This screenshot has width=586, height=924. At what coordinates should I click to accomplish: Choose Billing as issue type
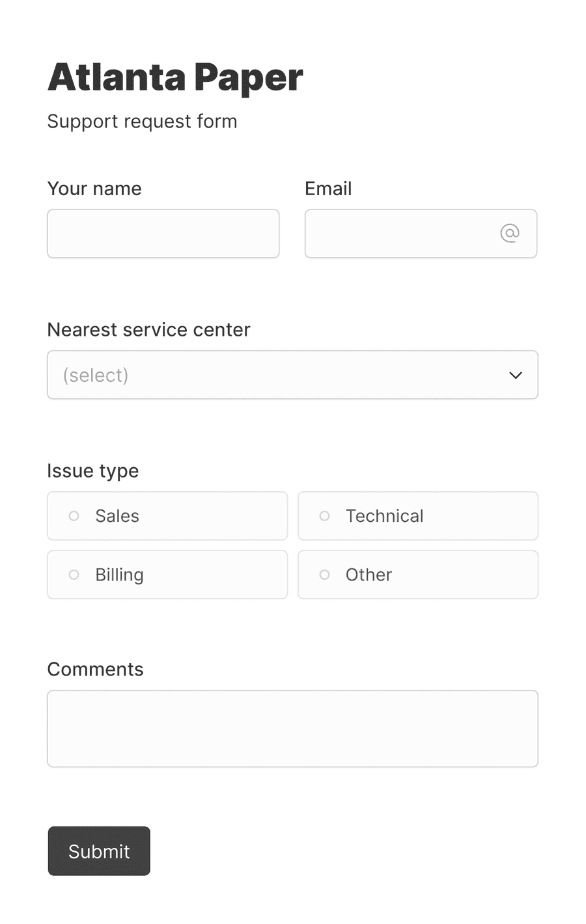click(167, 575)
